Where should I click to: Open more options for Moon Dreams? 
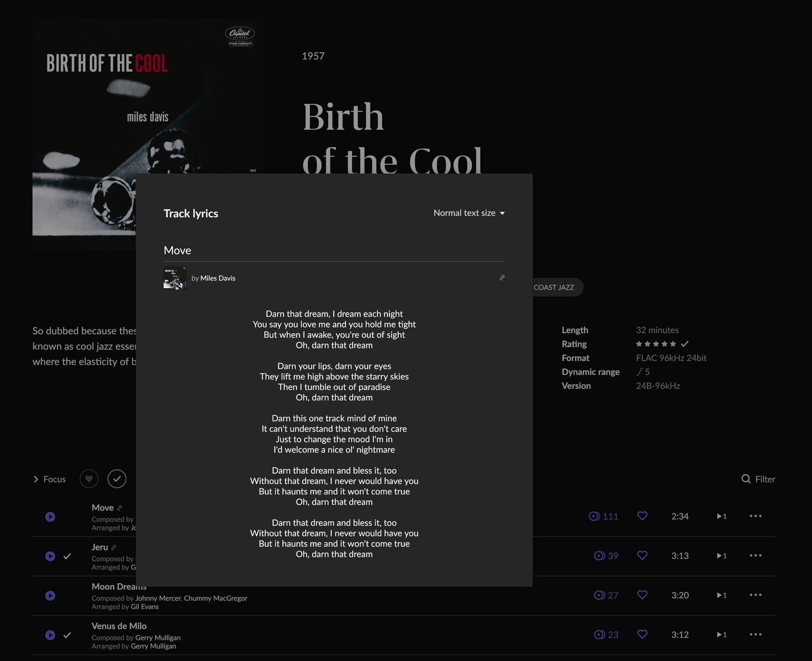tap(755, 595)
